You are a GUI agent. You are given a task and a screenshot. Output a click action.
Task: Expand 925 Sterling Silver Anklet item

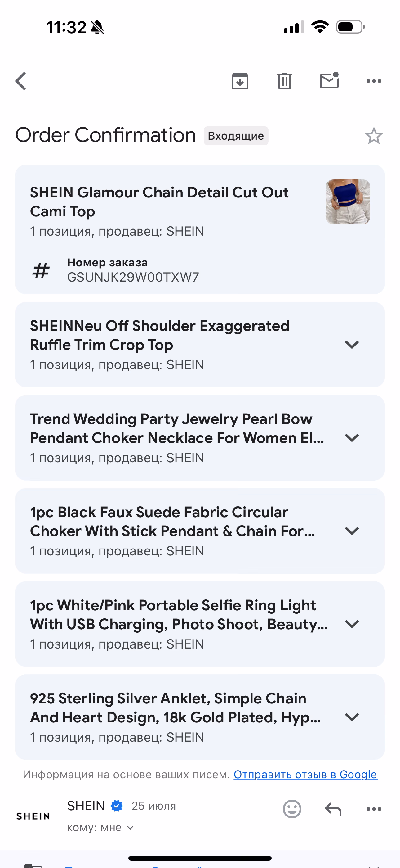pos(352,717)
